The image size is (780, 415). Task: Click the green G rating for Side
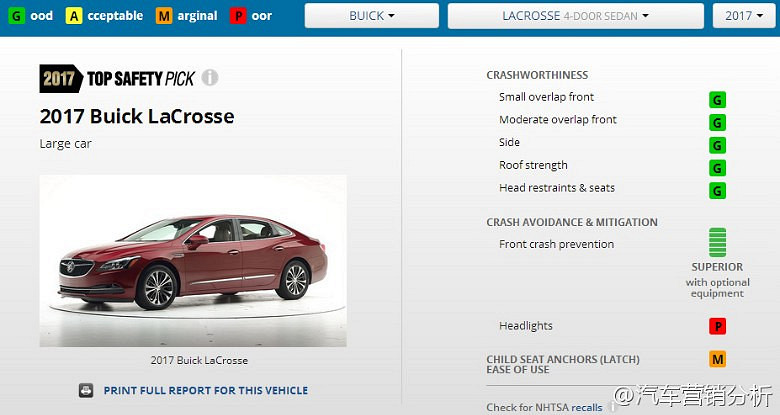(x=717, y=145)
